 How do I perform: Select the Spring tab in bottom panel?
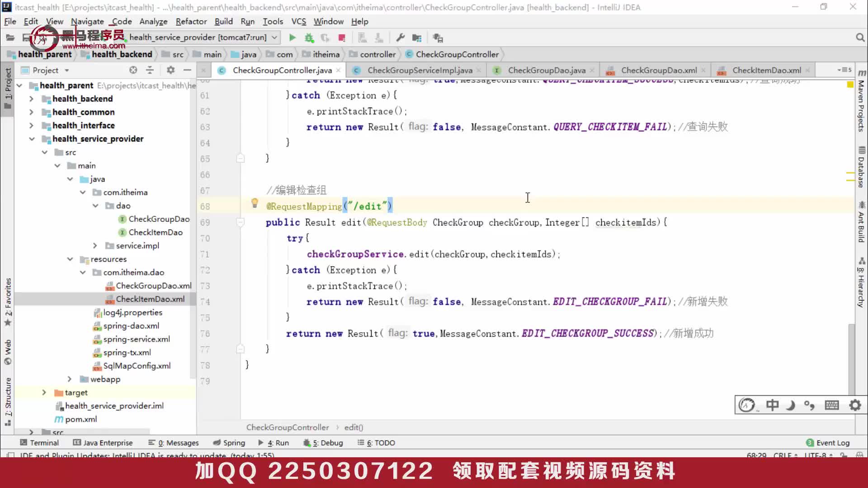click(233, 442)
